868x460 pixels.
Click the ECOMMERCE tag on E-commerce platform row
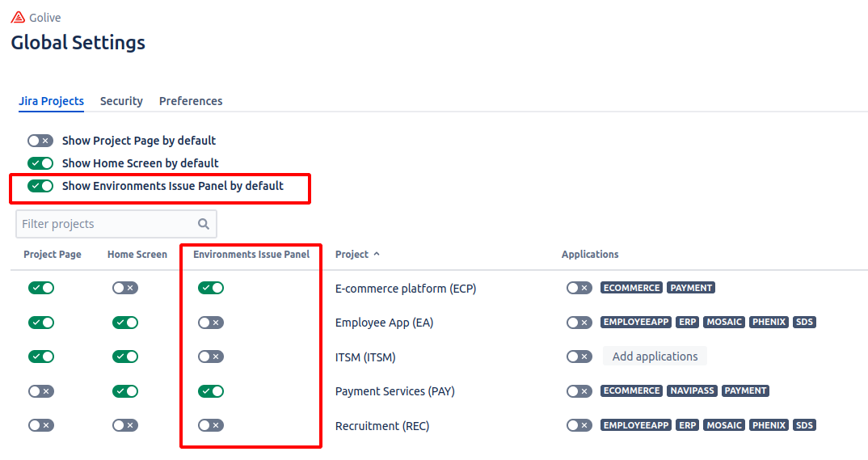pos(631,288)
